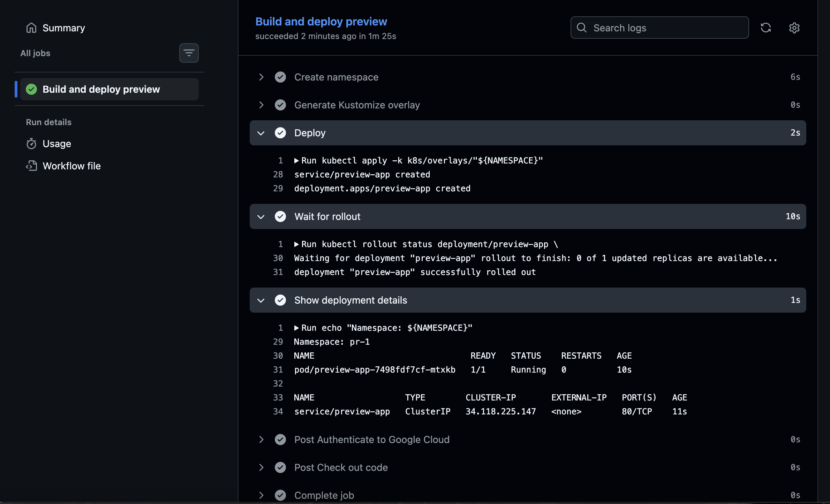The width and height of the screenshot is (830, 504).
Task: Click the check status icon for Create namespace
Action: pos(280,77)
